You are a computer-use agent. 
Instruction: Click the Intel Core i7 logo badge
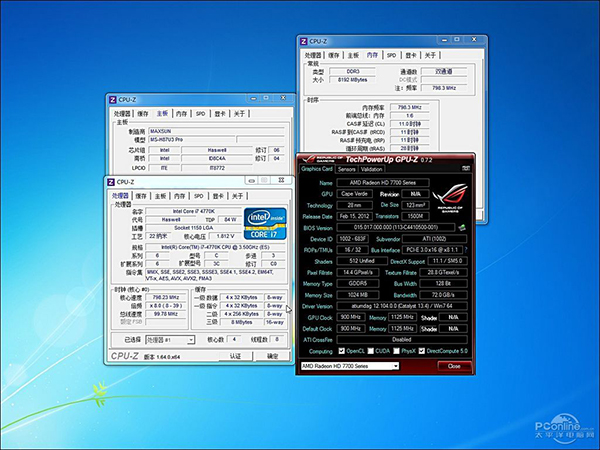coord(265,224)
